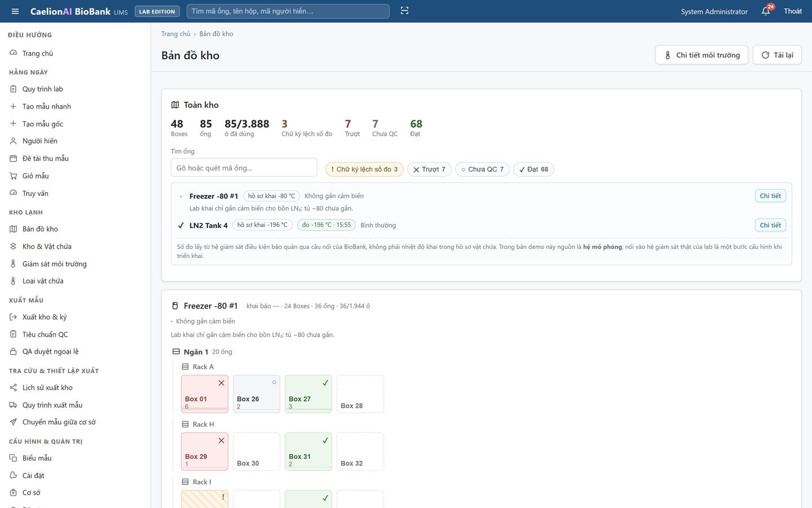Click the barcode scan icon
This screenshot has height=508, width=812.
click(404, 11)
